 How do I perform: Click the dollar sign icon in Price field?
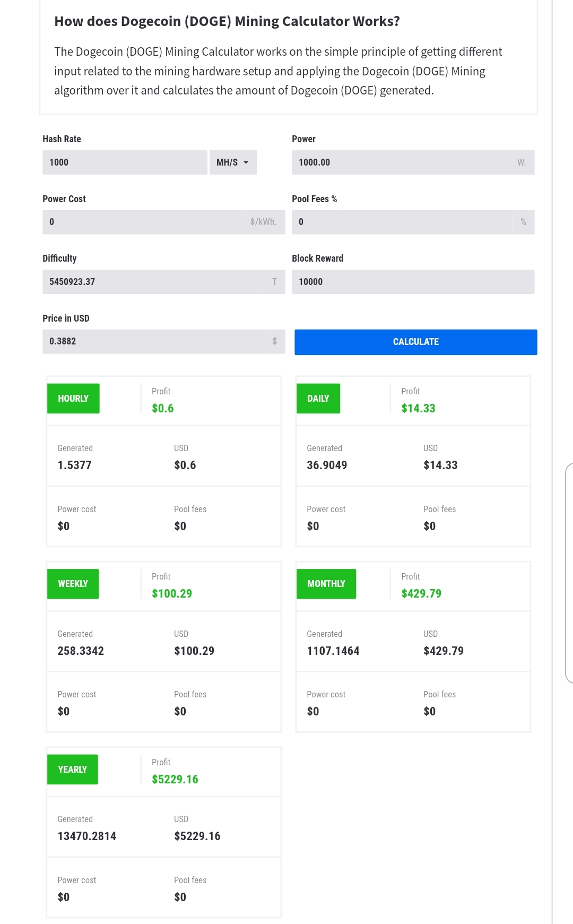coord(275,341)
